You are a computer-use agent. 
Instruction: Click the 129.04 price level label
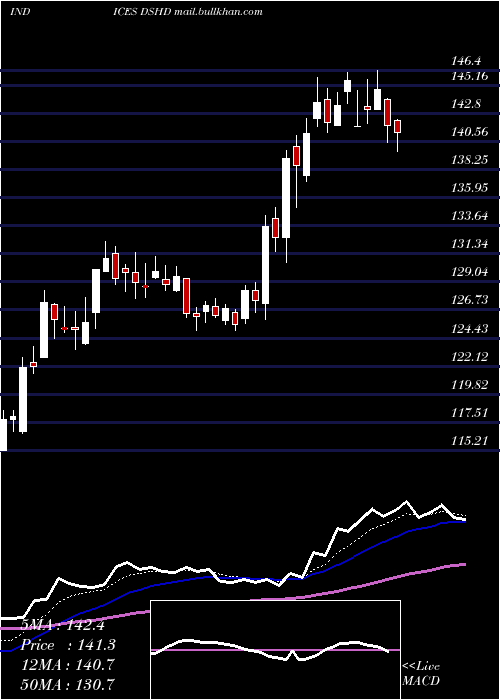(x=469, y=272)
